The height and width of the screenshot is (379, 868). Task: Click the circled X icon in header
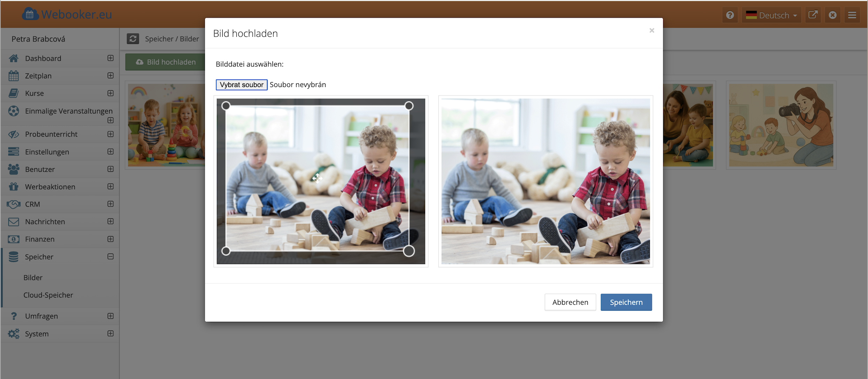tap(832, 15)
